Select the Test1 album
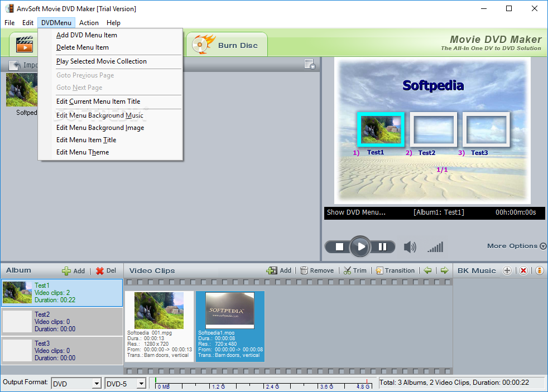The image size is (548, 392). tap(62, 293)
